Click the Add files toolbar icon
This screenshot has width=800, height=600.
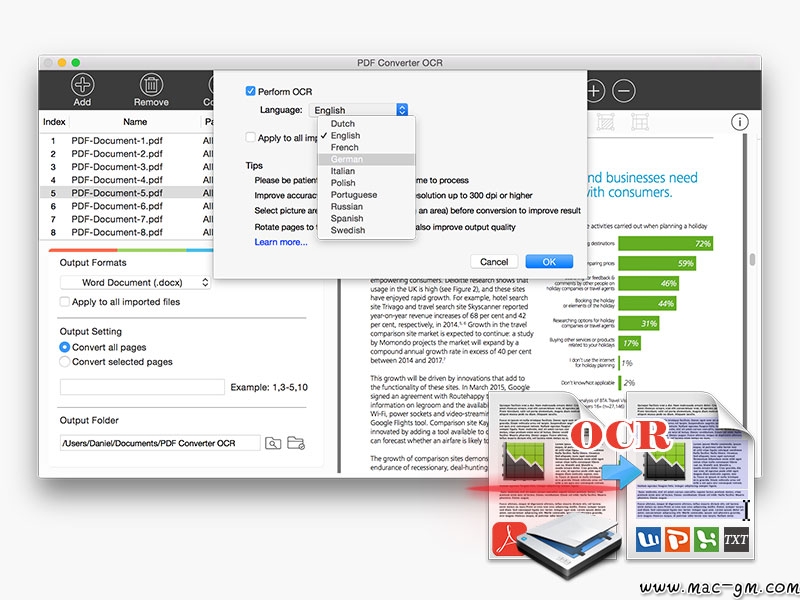click(82, 85)
